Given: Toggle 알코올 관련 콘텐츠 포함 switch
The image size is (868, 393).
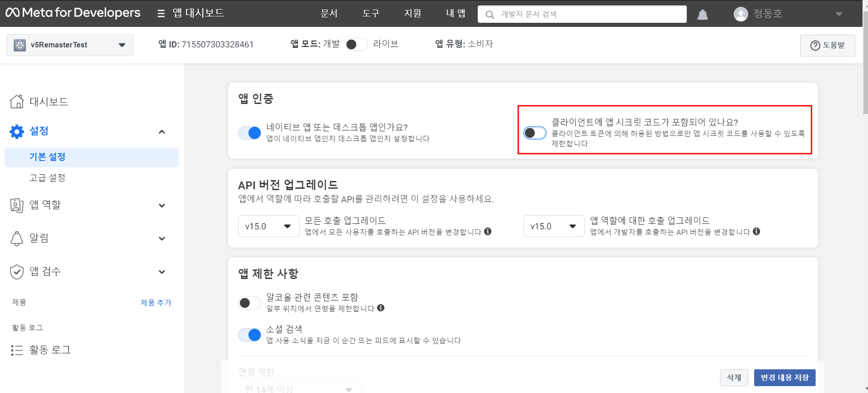Looking at the screenshot, I should pyautogui.click(x=250, y=303).
